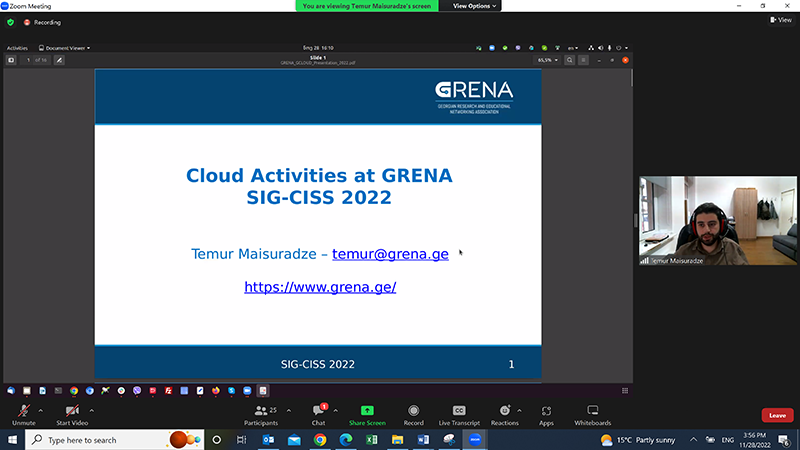The height and width of the screenshot is (450, 800).
Task: Open the 65.5% zoom level dropdown
Action: pyautogui.click(x=547, y=60)
